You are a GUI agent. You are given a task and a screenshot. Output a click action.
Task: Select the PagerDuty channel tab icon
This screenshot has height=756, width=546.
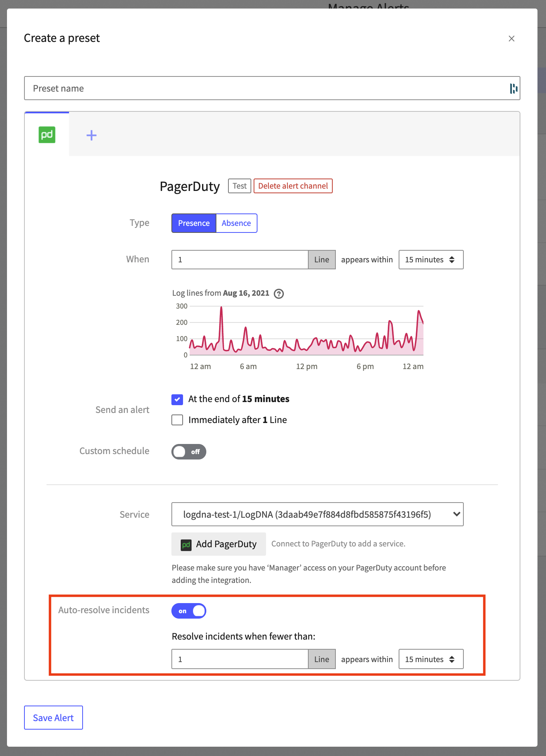tap(47, 135)
